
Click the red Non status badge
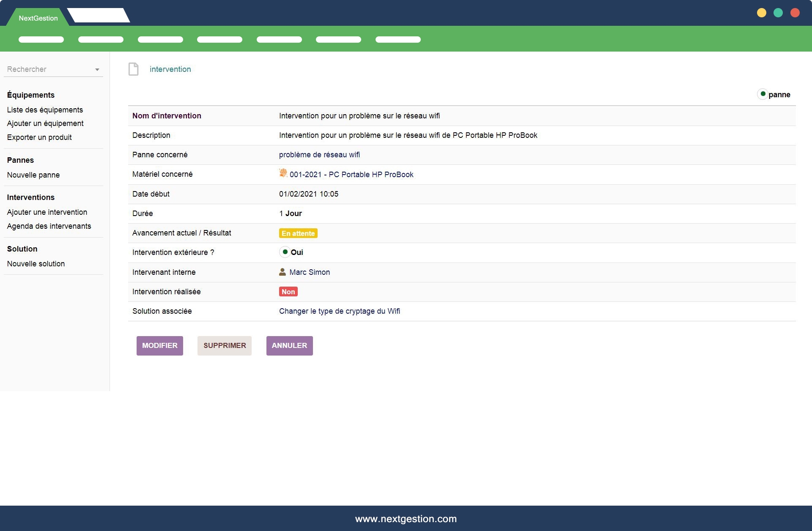tap(288, 292)
